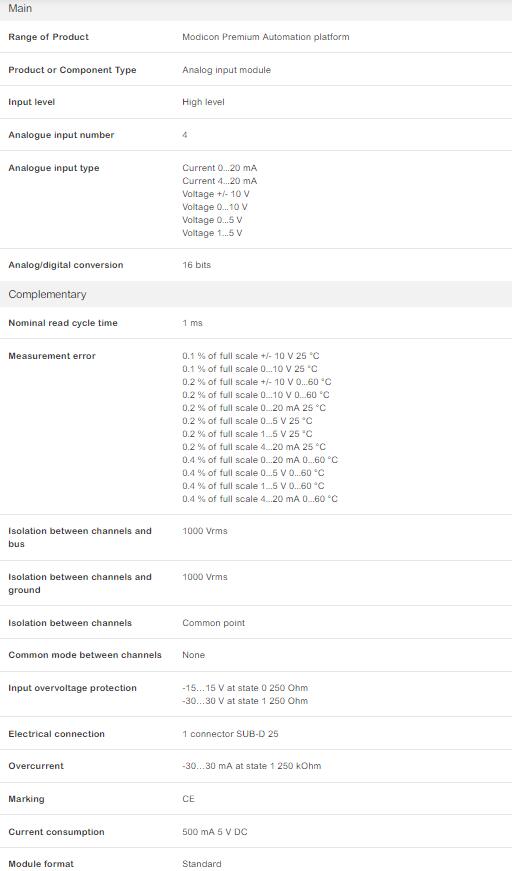Click Nominal read cycle time label
This screenshot has width=512, height=871.
pos(63,323)
